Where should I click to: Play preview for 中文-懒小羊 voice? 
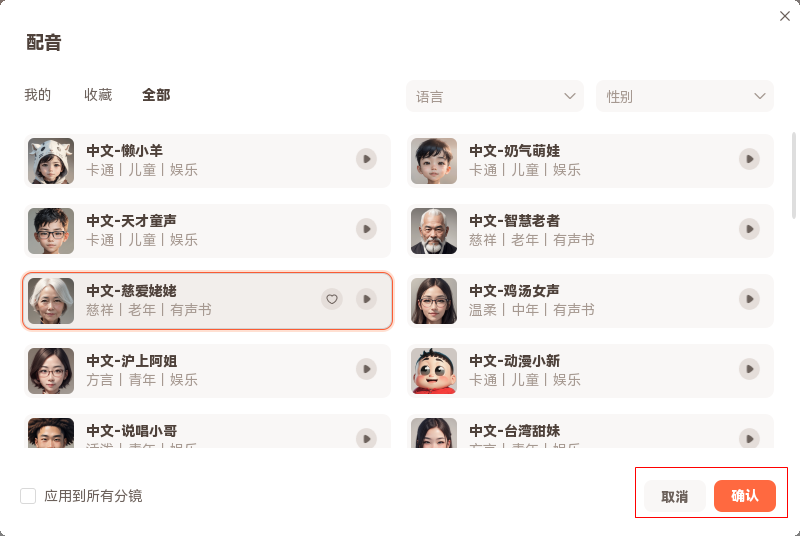[x=366, y=159]
